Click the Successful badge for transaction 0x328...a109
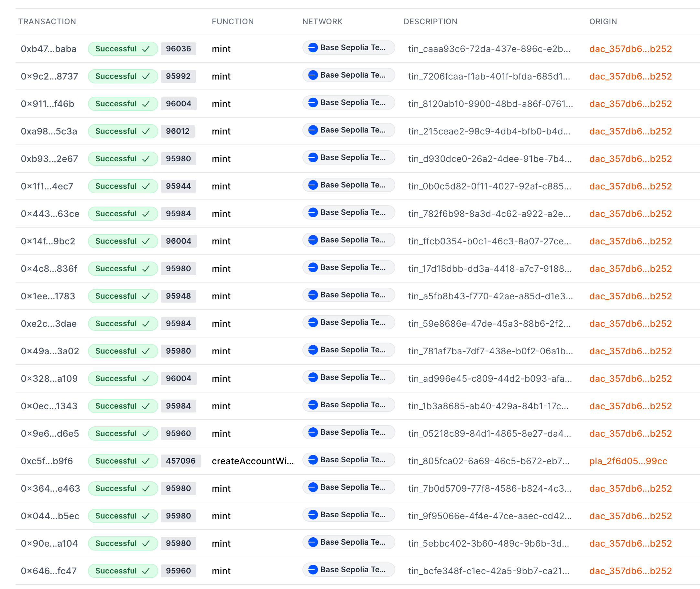 [x=123, y=378]
